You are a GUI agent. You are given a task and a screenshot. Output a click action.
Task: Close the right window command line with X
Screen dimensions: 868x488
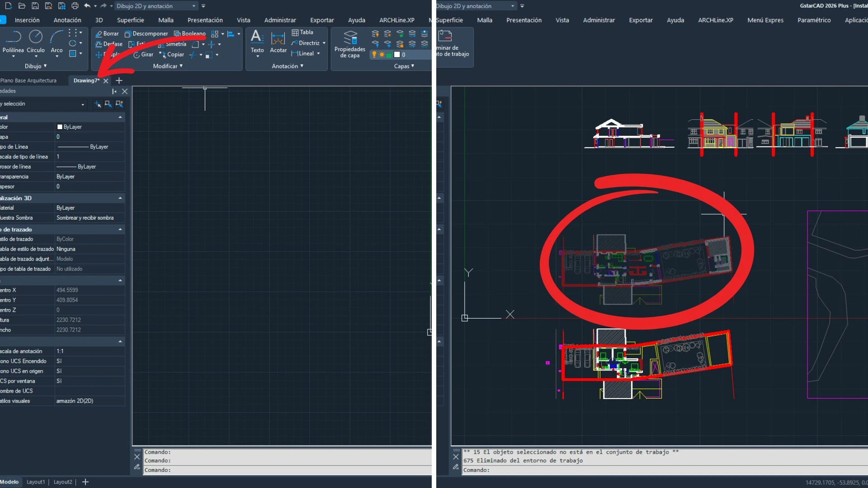click(456, 457)
